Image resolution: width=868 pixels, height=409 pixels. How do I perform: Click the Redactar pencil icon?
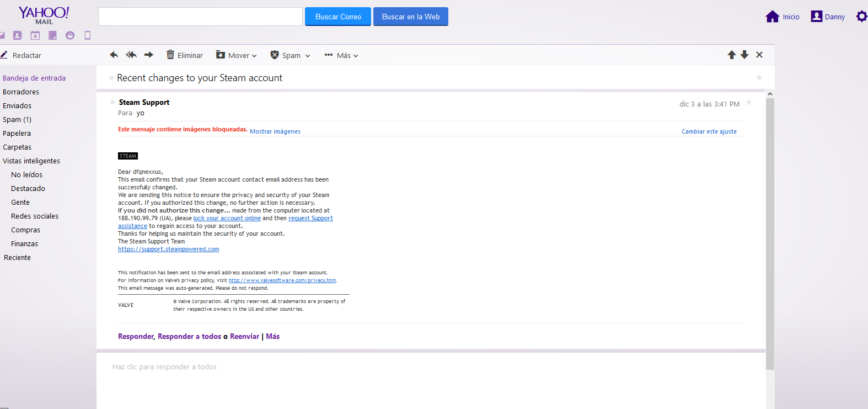(4, 55)
